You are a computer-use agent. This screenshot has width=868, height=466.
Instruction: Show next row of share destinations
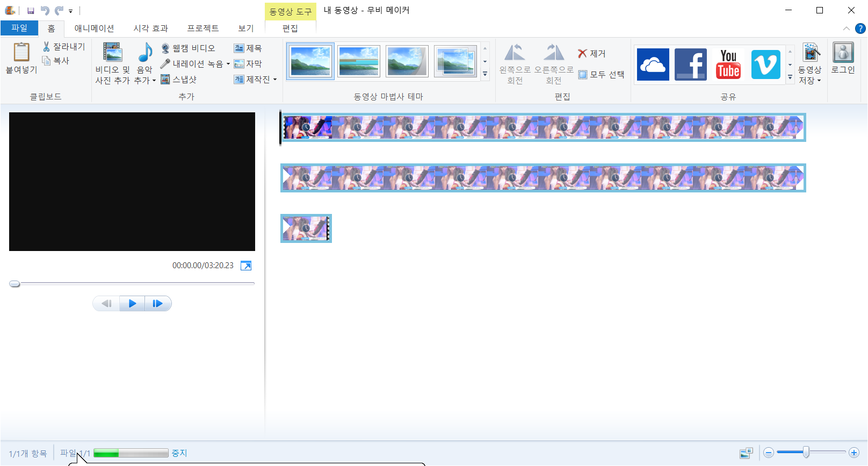pyautogui.click(x=790, y=64)
